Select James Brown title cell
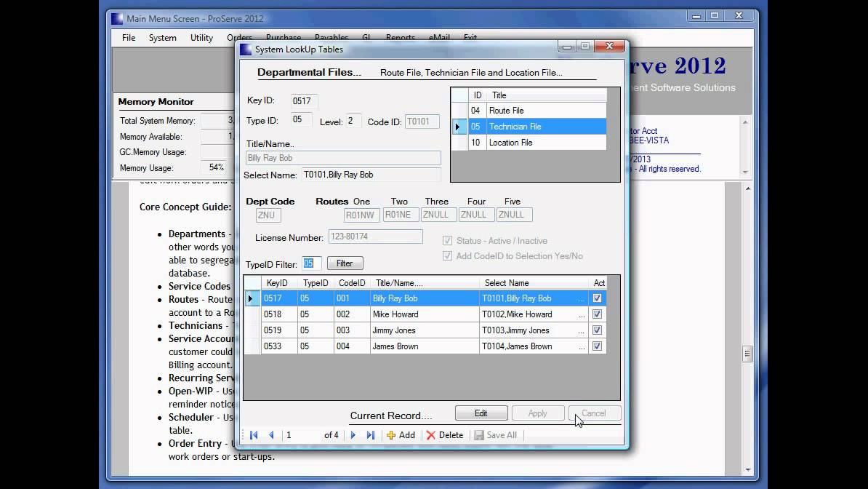Viewport: 868px width, 489px height. [x=425, y=346]
